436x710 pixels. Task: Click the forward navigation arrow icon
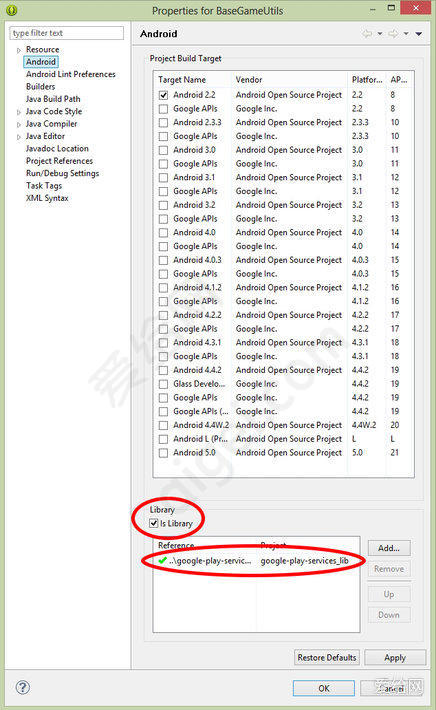pyautogui.click(x=393, y=34)
